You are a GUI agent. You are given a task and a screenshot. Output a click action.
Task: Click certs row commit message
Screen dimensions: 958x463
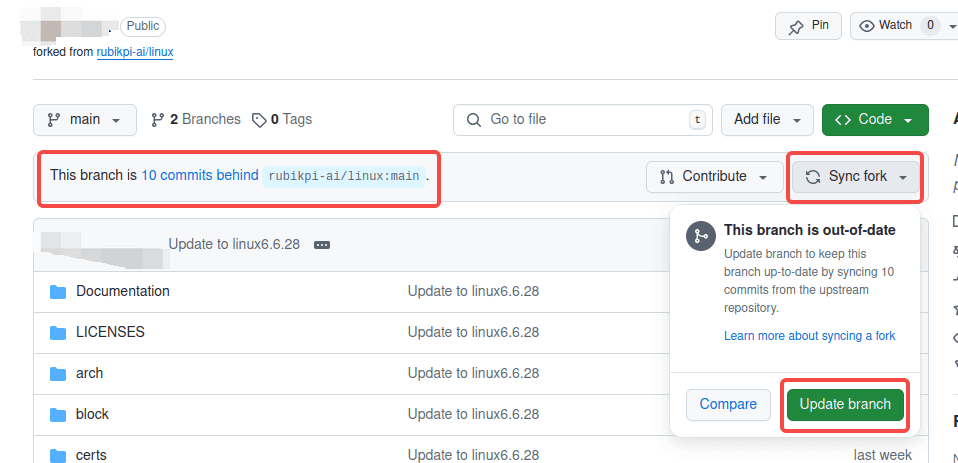pyautogui.click(x=474, y=455)
